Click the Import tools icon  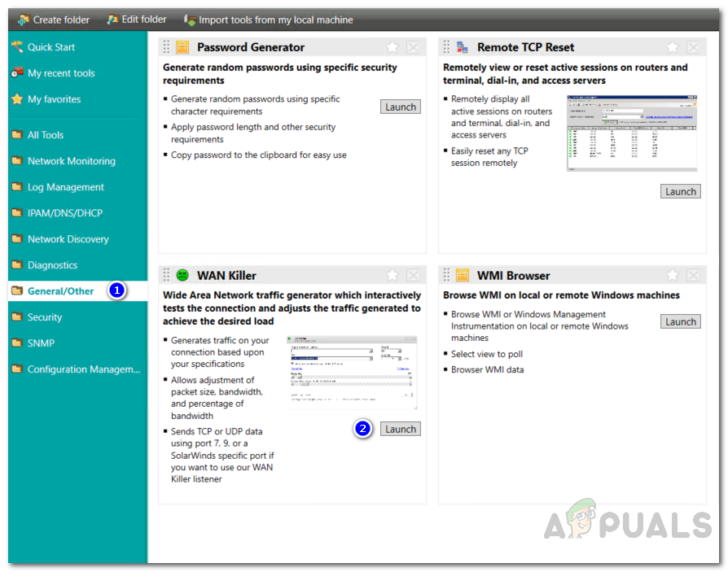pyautogui.click(x=189, y=20)
